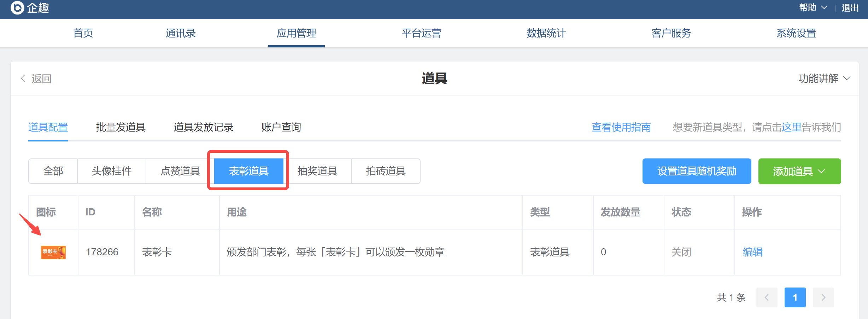Filter by 点赞道具 category
Image resolution: width=868 pixels, height=319 pixels.
tap(180, 171)
